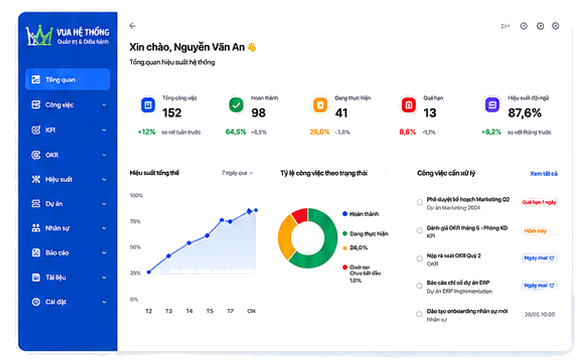Open the Nhân sự menu item

pyautogui.click(x=68, y=228)
